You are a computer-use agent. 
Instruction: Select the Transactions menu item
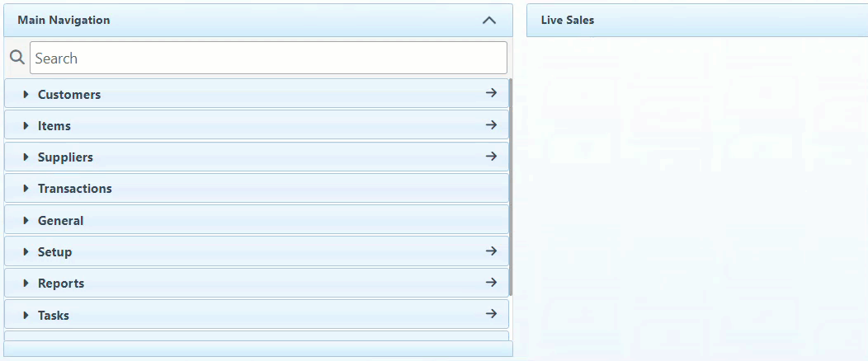click(x=75, y=189)
